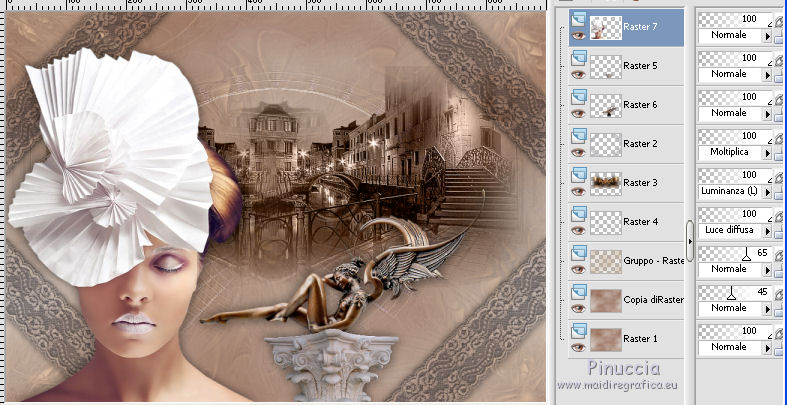Click raster layer type icon of Raster 3
The image size is (787, 405).
(x=579, y=175)
